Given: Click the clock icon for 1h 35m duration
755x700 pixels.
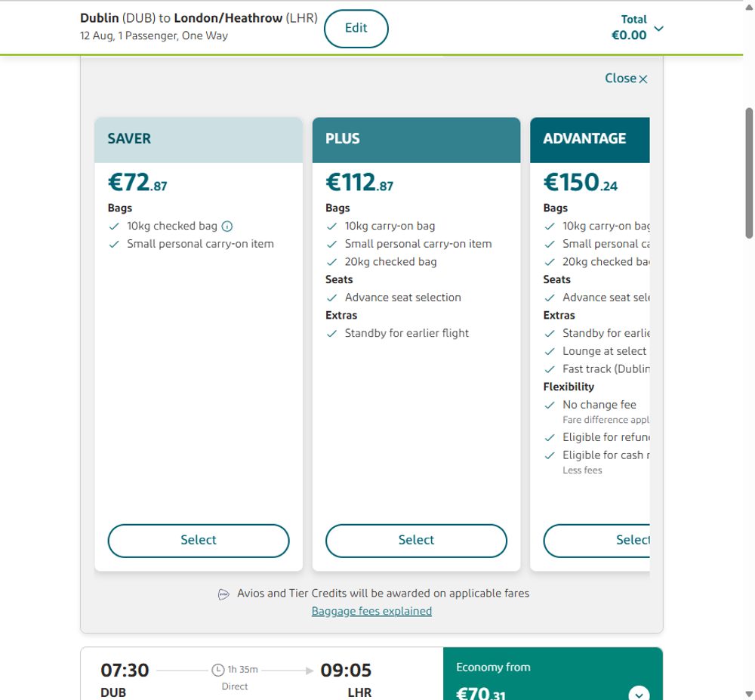Looking at the screenshot, I should 217,670.
